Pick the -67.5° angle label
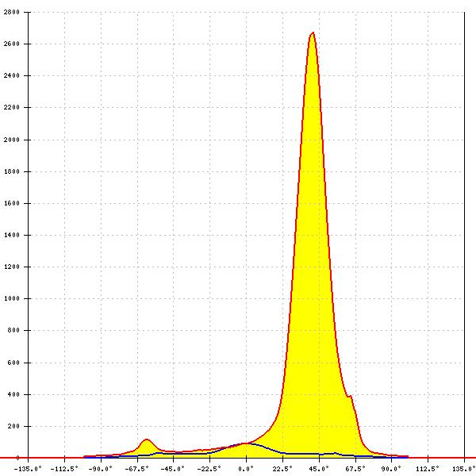476x476 pixels. [137, 469]
